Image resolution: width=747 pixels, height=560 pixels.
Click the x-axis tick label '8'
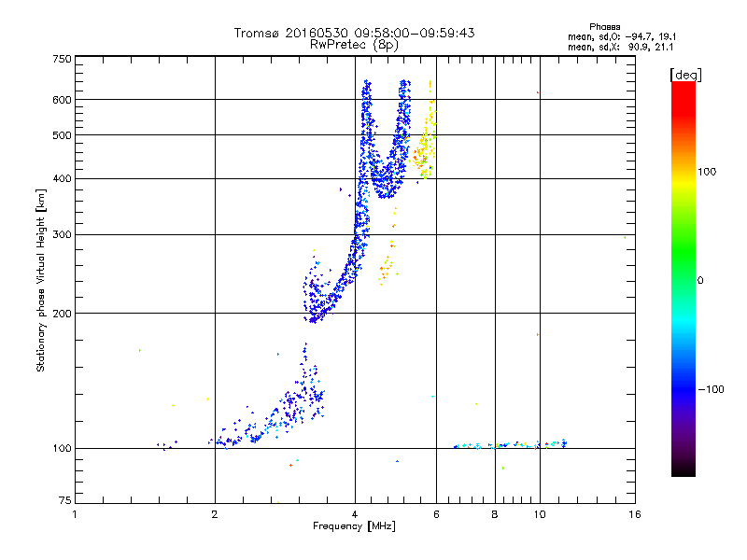(495, 514)
